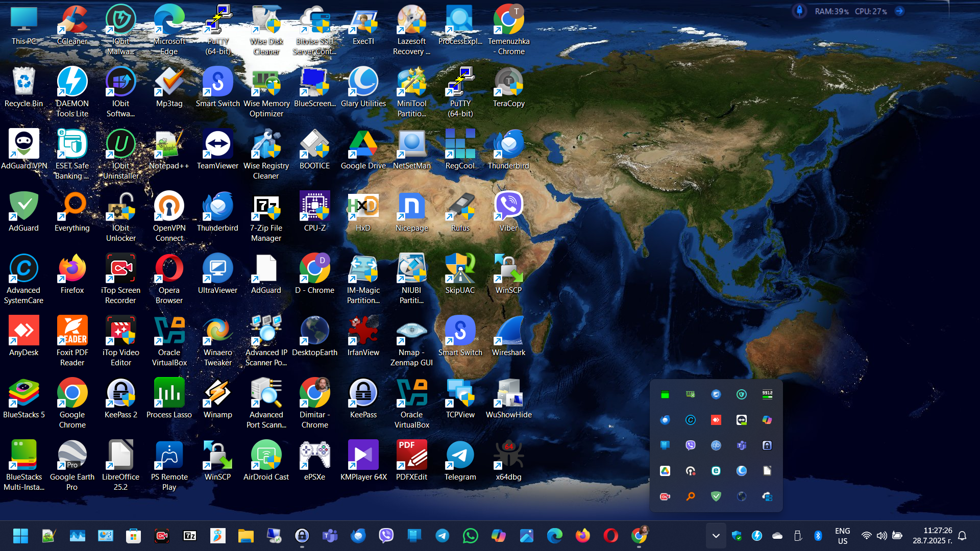Launch Glary Utilities from the desktop
Image resolution: width=980 pixels, height=551 pixels.
[363, 88]
